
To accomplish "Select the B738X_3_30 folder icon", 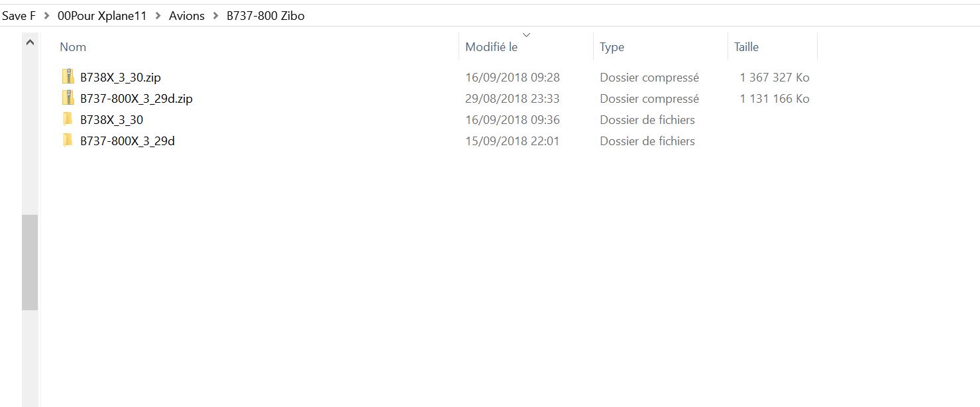I will point(68,119).
